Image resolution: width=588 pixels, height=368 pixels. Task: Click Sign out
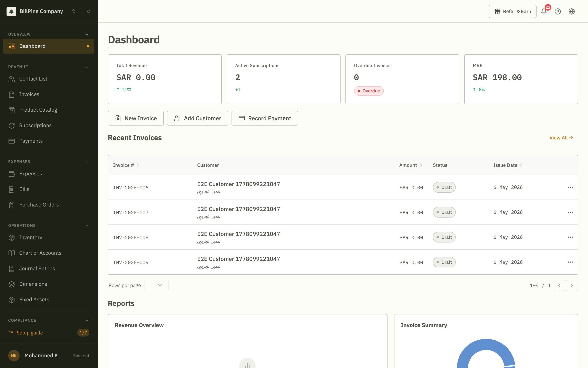coord(81,356)
